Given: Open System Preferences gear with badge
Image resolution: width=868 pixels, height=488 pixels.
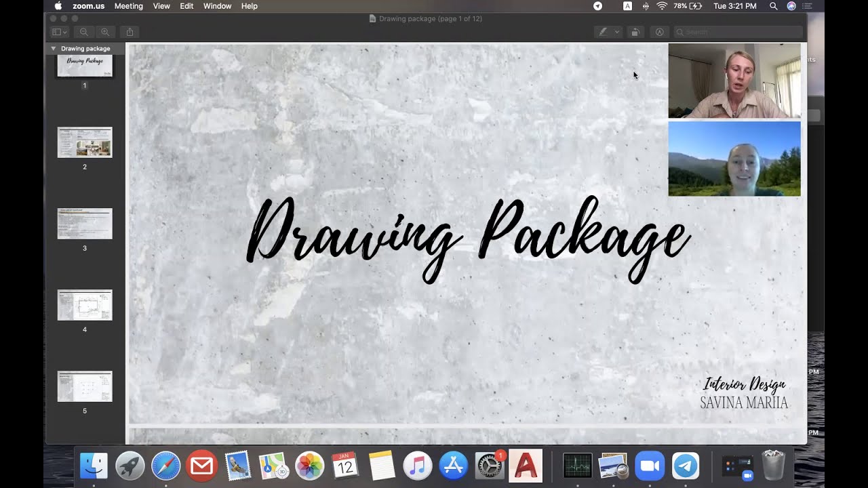Looking at the screenshot, I should pyautogui.click(x=489, y=466).
